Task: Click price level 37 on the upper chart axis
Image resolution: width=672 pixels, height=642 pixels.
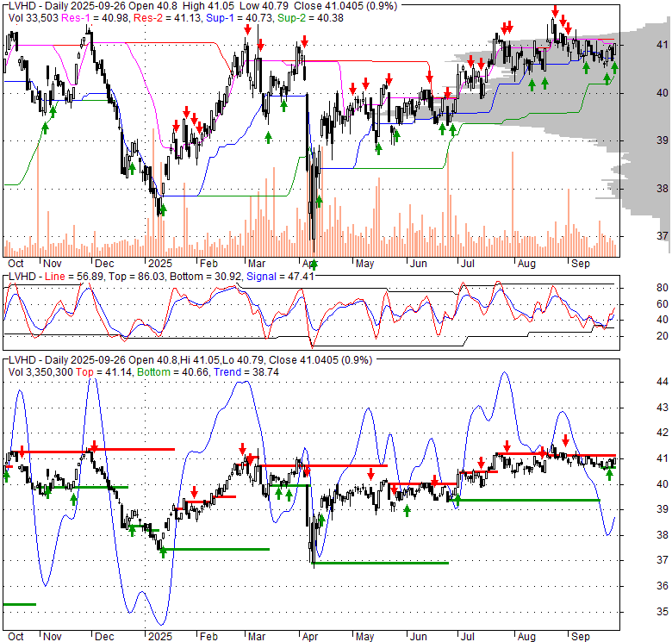Action: [663, 236]
